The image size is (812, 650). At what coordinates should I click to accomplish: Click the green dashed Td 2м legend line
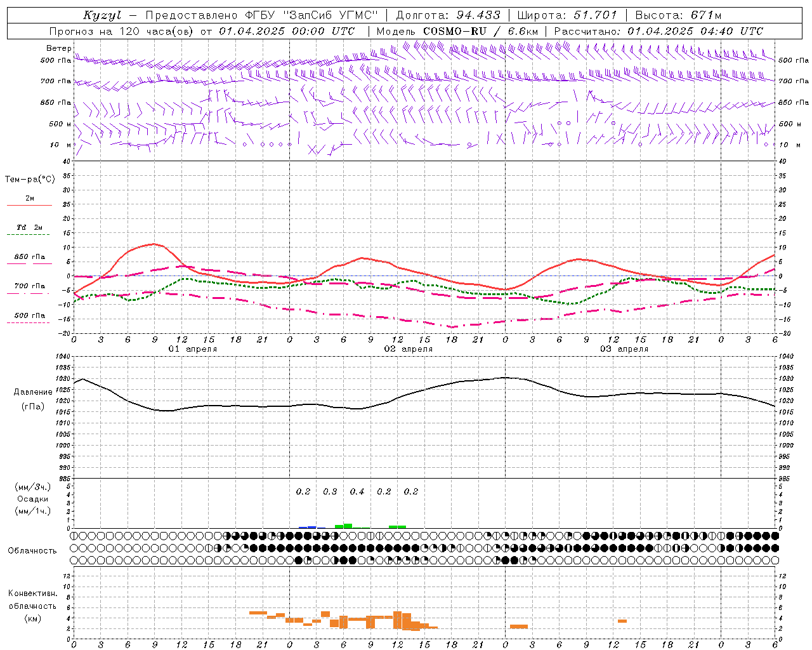28,234
